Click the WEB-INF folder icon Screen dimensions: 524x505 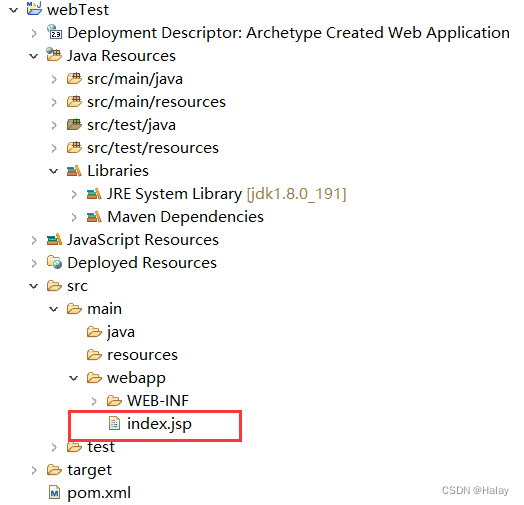(x=114, y=401)
